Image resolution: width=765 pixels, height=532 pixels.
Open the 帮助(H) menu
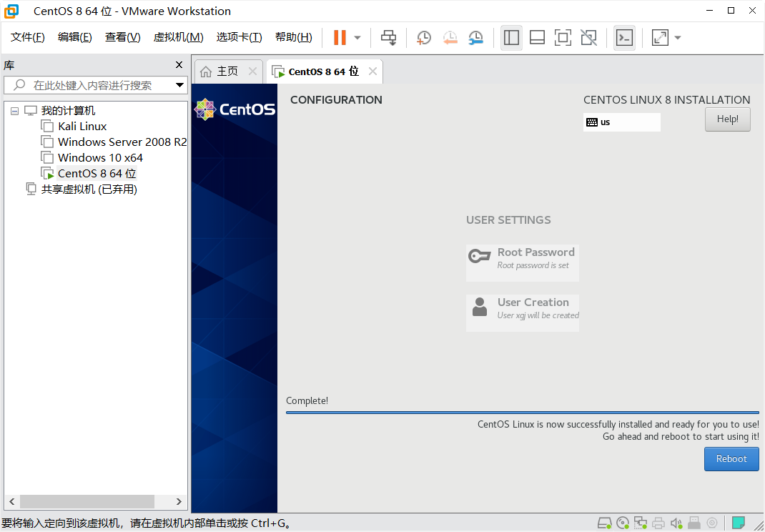tap(294, 37)
